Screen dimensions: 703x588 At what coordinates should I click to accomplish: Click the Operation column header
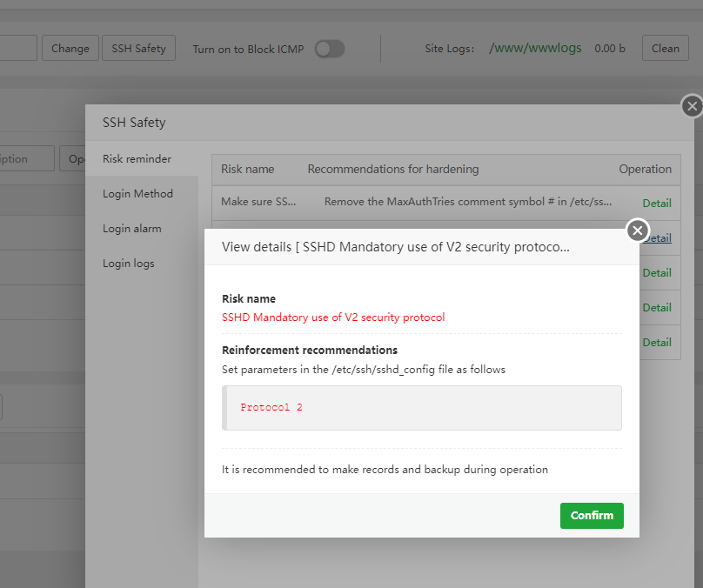point(645,169)
